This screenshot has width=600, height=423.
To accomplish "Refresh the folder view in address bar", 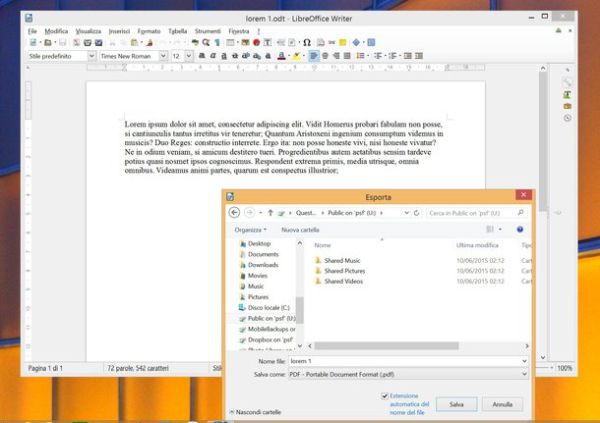I will tap(417, 213).
